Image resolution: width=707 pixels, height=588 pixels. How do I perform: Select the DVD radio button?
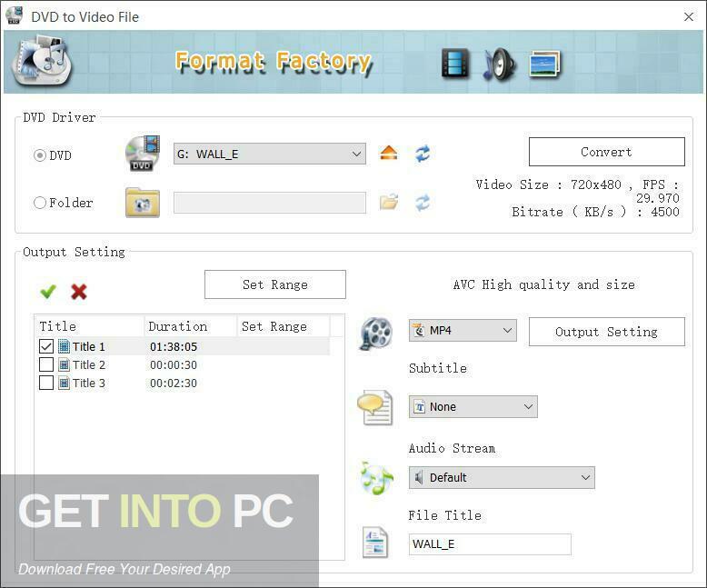[40, 155]
